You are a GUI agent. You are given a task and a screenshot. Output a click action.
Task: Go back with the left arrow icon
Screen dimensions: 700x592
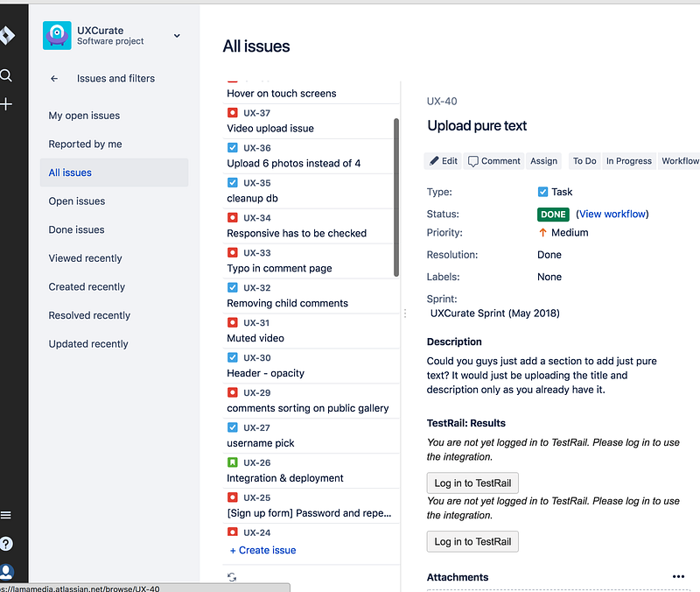[x=54, y=79]
